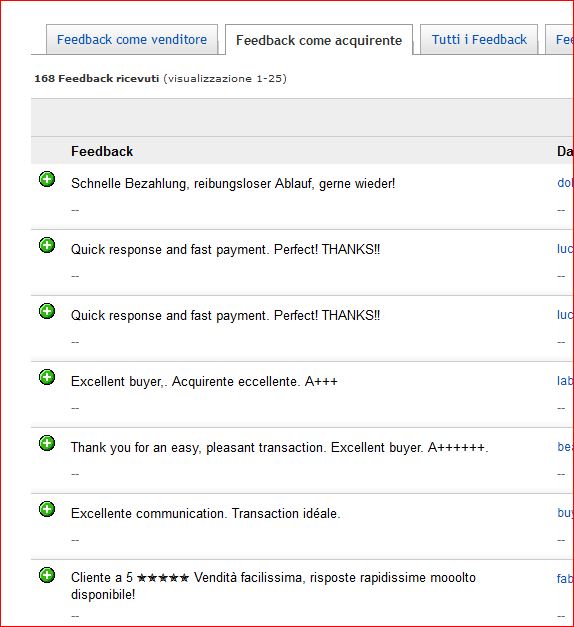
Task: Click the Schnelle Bezahlung feedback comment text
Action: pyautogui.click(x=233, y=184)
